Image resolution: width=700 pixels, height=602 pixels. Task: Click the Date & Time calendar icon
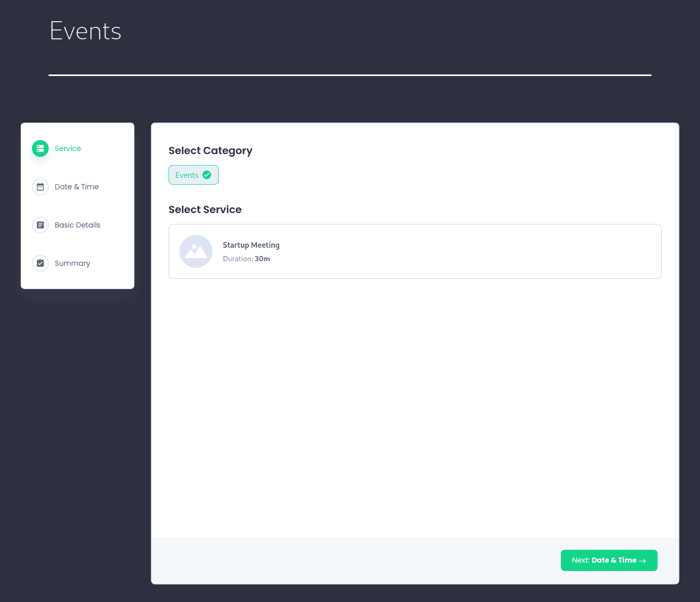tap(40, 187)
